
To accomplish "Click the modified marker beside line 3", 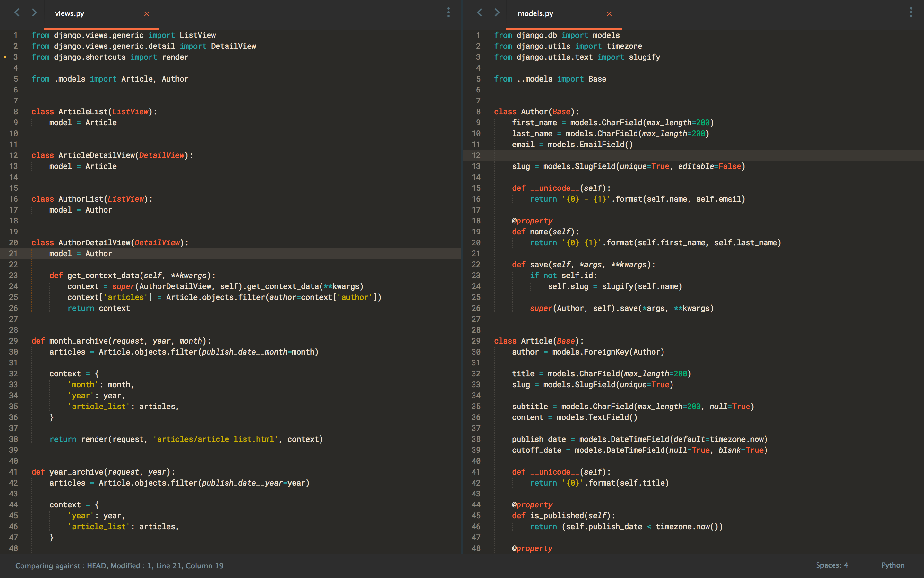I will pyautogui.click(x=5, y=57).
